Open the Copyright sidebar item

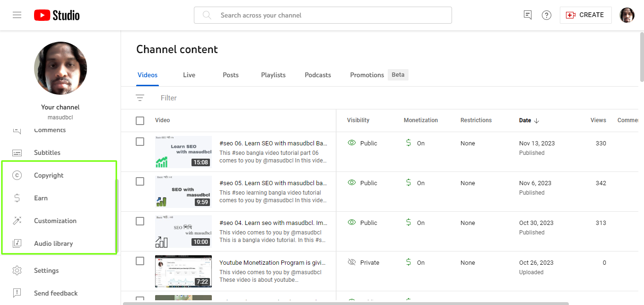tap(59, 175)
